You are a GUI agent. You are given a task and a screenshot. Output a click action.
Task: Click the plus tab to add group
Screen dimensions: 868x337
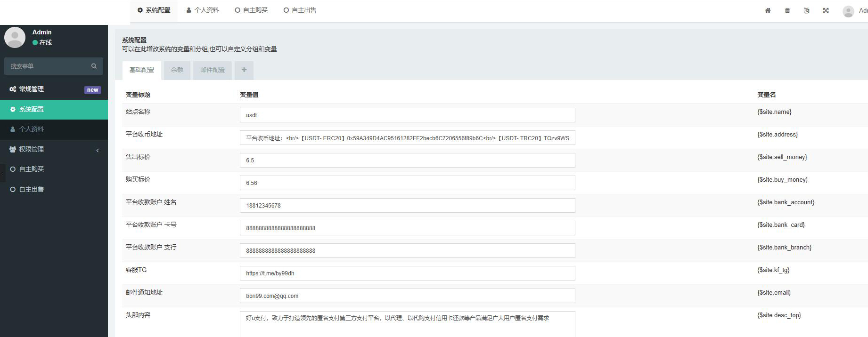coord(244,70)
